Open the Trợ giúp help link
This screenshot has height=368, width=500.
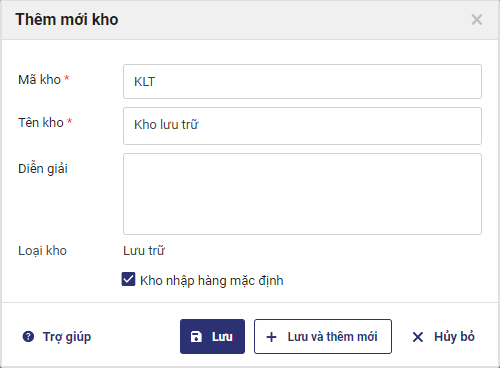[x=67, y=337]
